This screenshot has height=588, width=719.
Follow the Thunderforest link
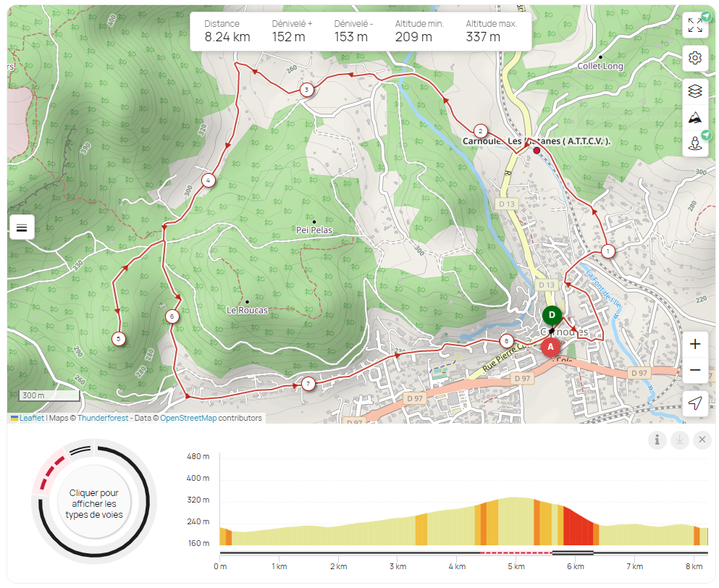[x=103, y=418]
